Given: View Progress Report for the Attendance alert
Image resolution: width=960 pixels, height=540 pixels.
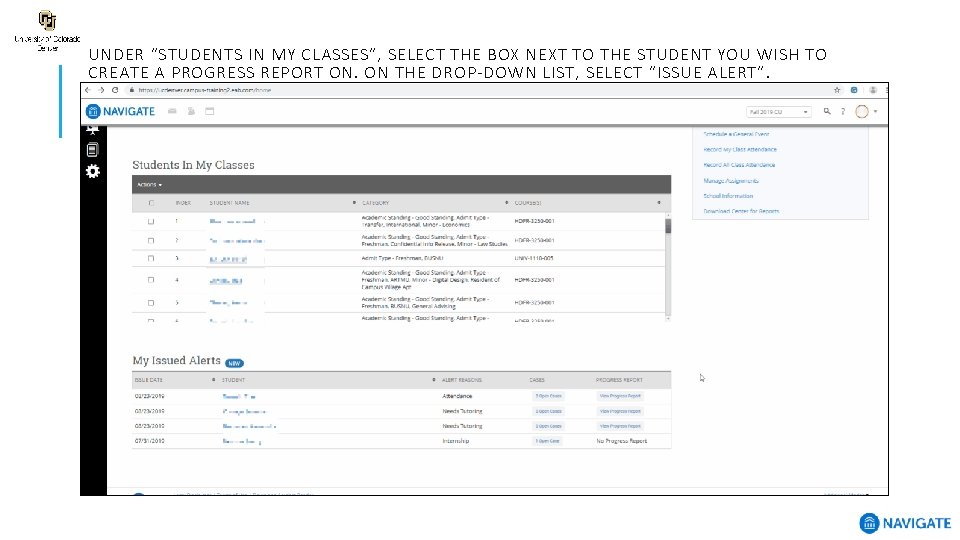Looking at the screenshot, I should click(x=620, y=396).
